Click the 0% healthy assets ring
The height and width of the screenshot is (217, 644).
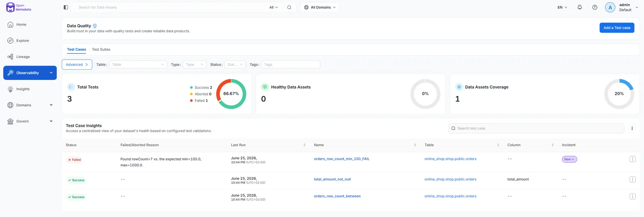point(425,94)
